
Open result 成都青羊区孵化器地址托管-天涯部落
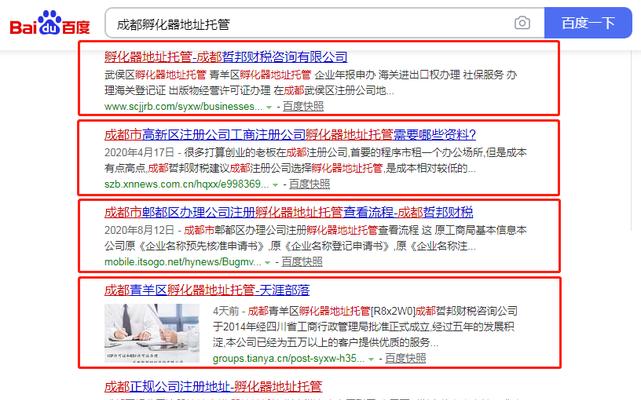tap(207, 290)
